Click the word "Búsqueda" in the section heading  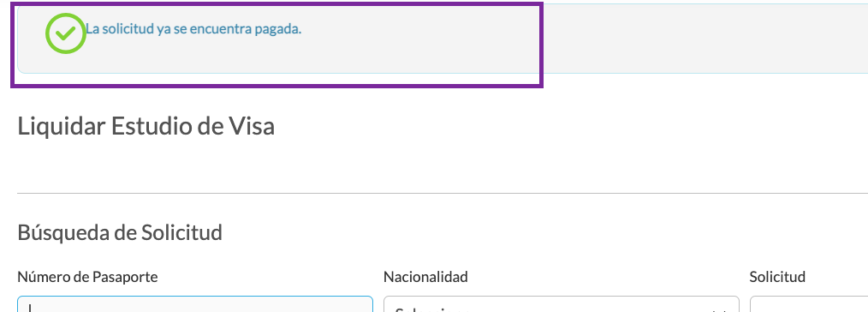[63, 232]
